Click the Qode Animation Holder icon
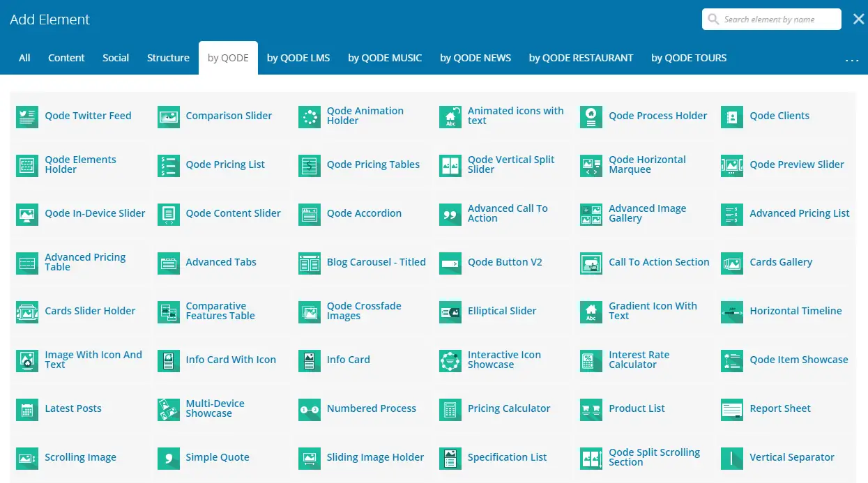The height and width of the screenshot is (483, 868). pos(310,116)
